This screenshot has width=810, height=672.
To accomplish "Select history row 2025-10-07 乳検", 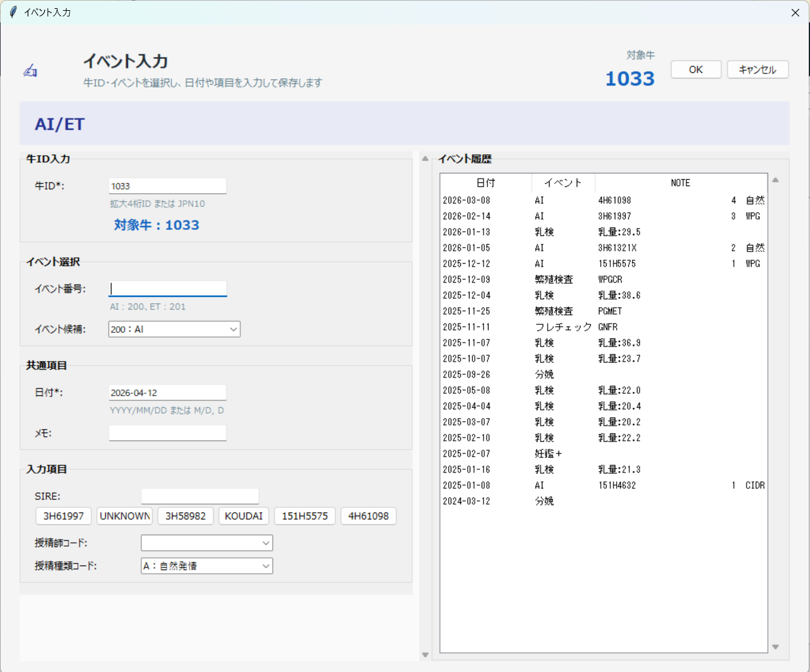I will 603,358.
